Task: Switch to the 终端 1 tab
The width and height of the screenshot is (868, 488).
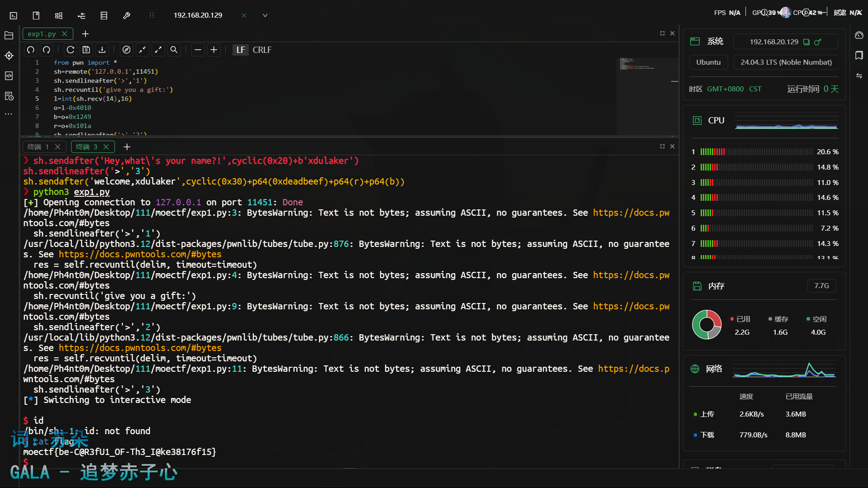Action: [x=38, y=147]
